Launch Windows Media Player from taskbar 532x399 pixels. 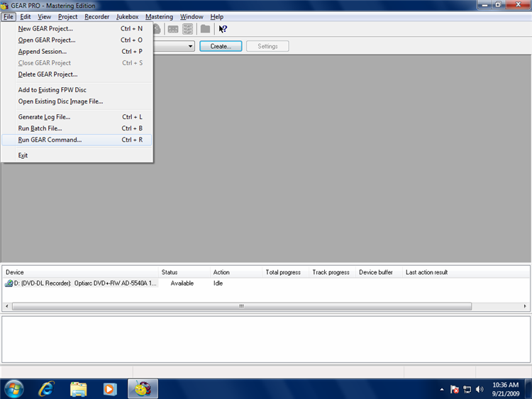[x=110, y=388]
